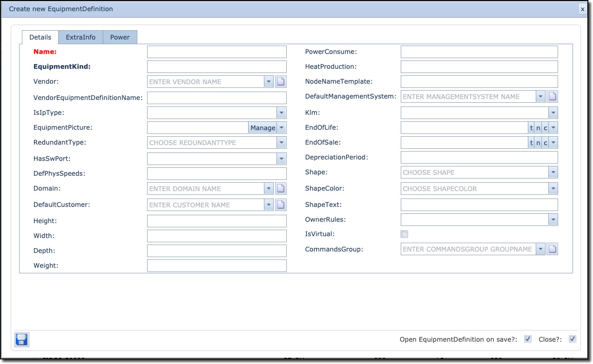Open the Power tab

pos(120,37)
